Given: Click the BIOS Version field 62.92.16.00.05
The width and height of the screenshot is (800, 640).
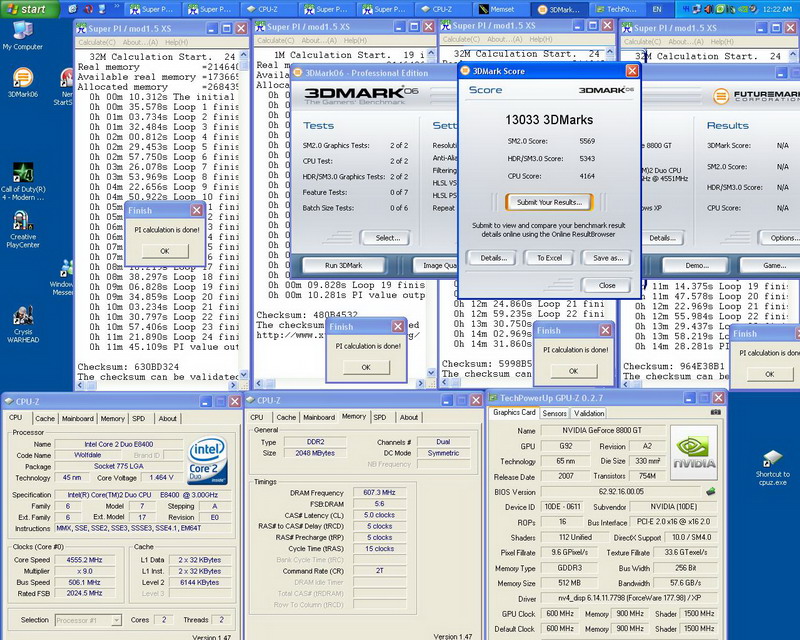Looking at the screenshot, I should [621, 491].
